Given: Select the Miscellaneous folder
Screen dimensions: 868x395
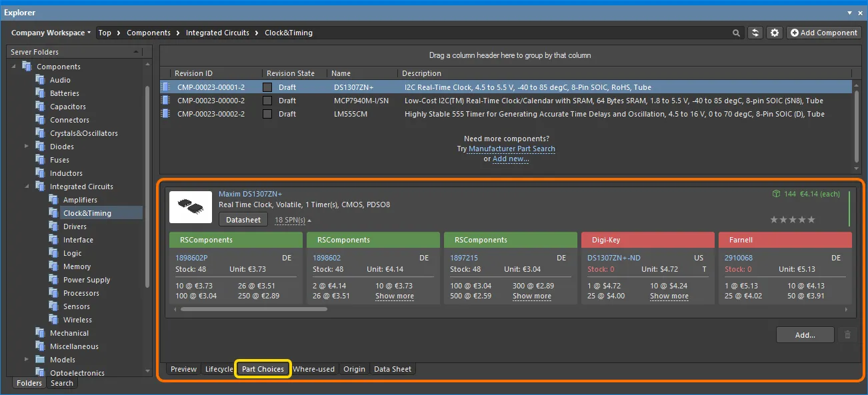Looking at the screenshot, I should (74, 346).
